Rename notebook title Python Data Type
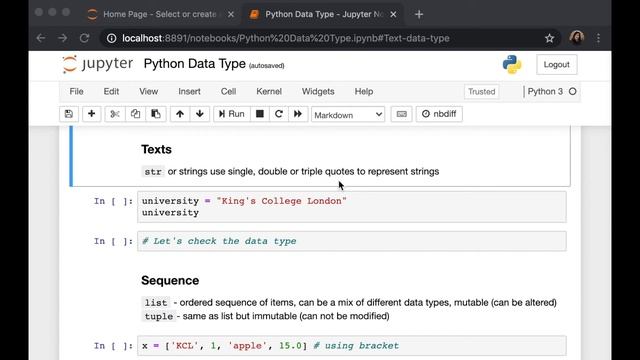Viewport: 640px width, 360px height. click(195, 64)
